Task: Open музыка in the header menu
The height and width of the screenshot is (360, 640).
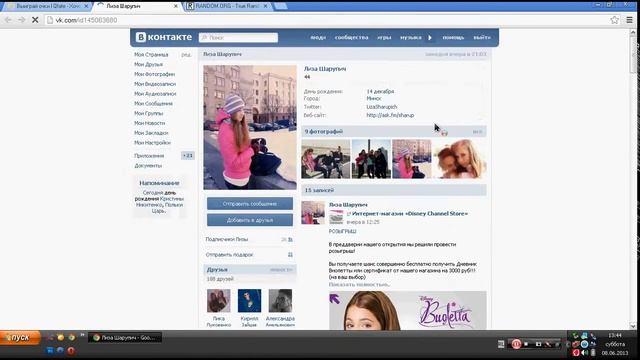Action: click(411, 38)
